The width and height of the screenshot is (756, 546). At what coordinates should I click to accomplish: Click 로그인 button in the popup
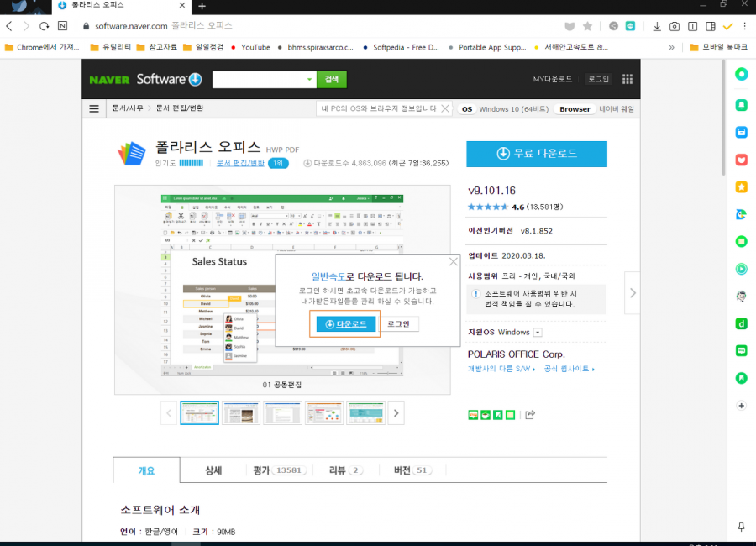coord(398,324)
